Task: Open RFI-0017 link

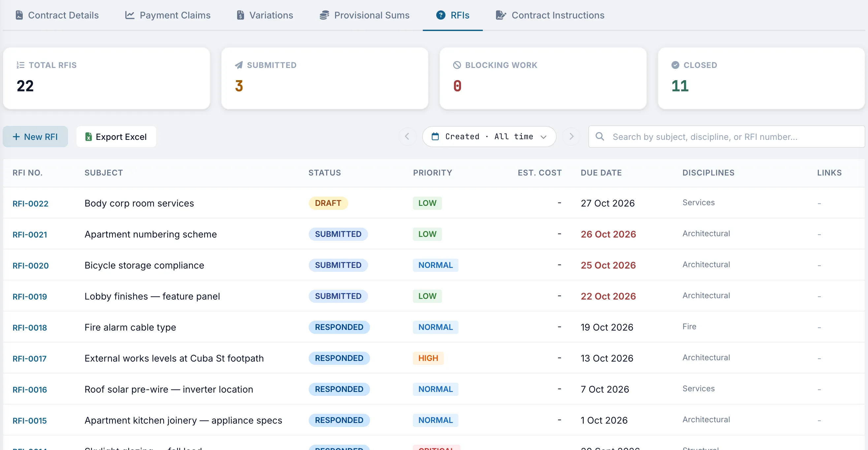Action: pyautogui.click(x=29, y=358)
